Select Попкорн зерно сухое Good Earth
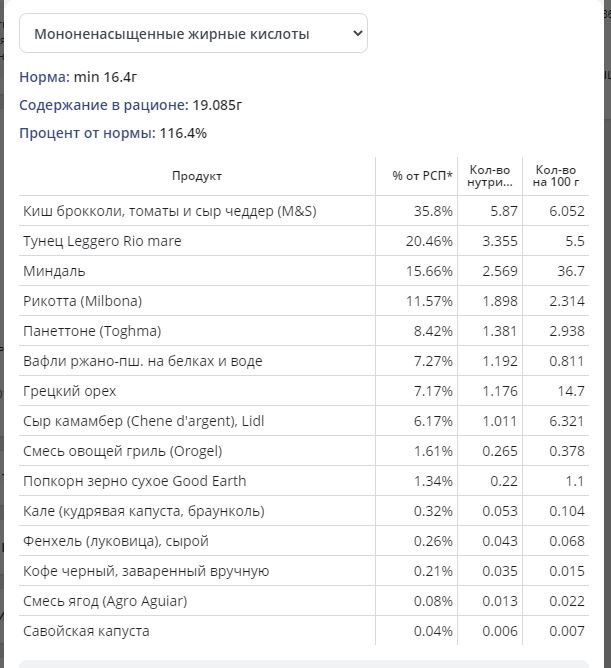611x668 pixels. [x=304, y=481]
